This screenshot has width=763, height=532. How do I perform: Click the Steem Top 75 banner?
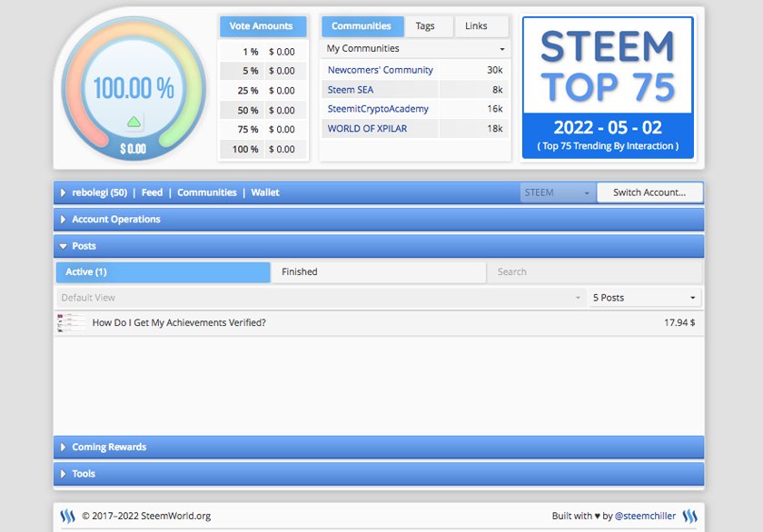tap(608, 88)
